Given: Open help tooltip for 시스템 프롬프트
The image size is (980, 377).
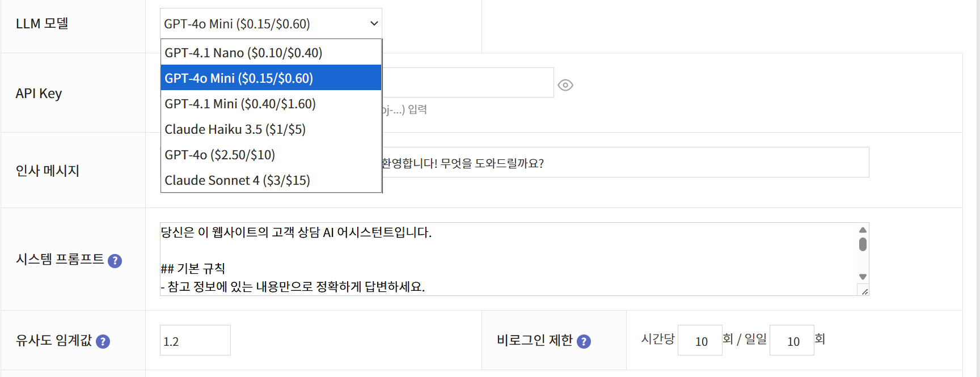Looking at the screenshot, I should [115, 261].
